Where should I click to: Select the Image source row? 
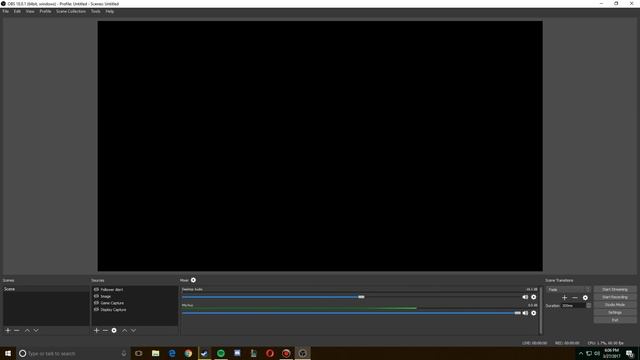pos(134,296)
